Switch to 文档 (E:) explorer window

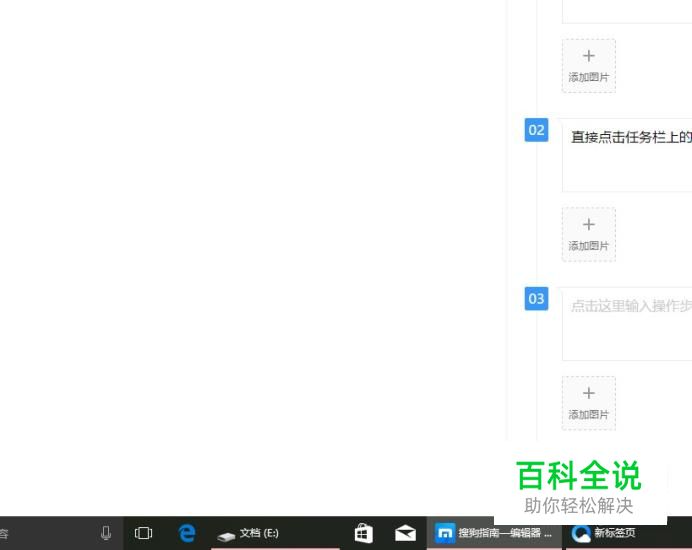(x=275, y=533)
